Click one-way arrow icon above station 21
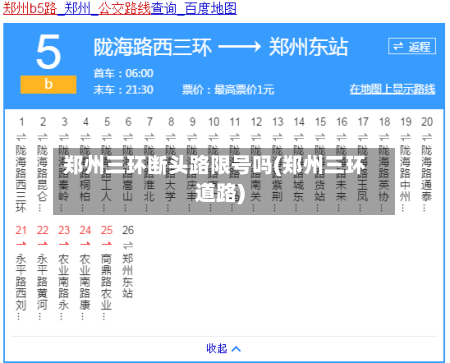The width and height of the screenshot is (450, 363). (x=21, y=244)
